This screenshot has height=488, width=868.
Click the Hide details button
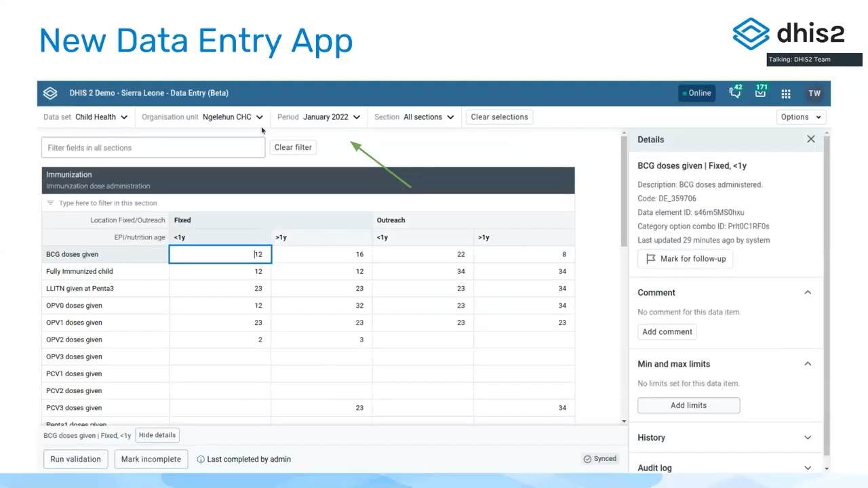157,435
